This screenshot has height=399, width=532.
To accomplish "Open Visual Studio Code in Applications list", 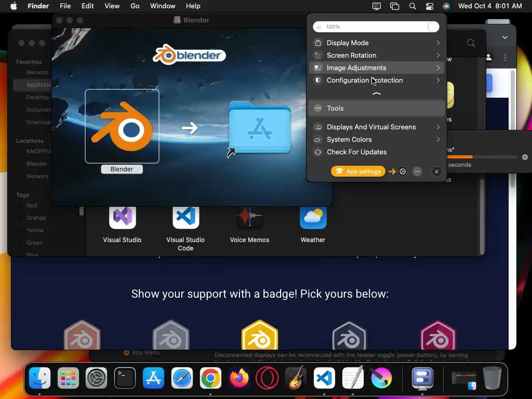I will click(x=185, y=217).
